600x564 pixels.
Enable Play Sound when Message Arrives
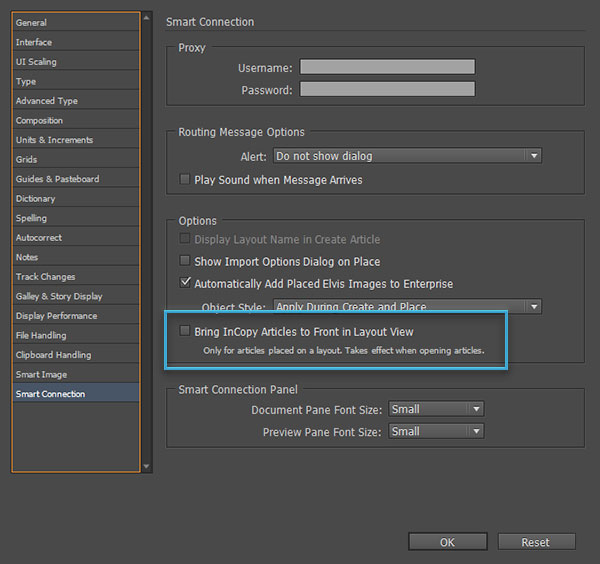(x=185, y=179)
